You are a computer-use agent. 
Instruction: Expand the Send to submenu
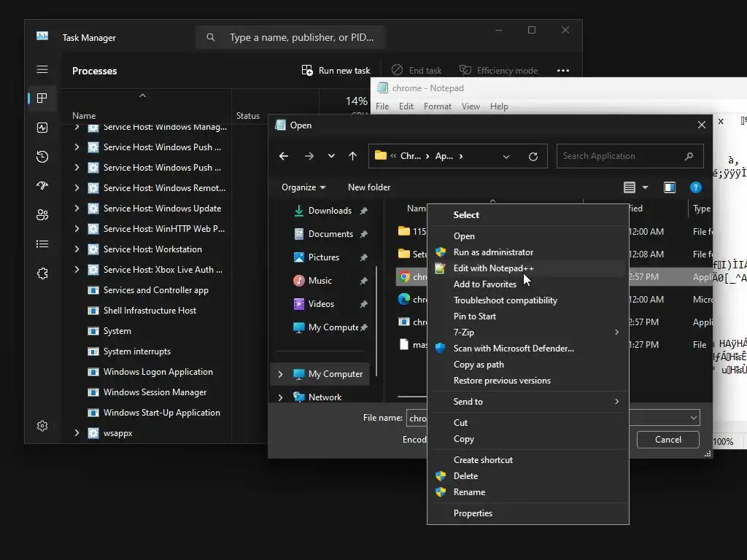[x=528, y=402]
